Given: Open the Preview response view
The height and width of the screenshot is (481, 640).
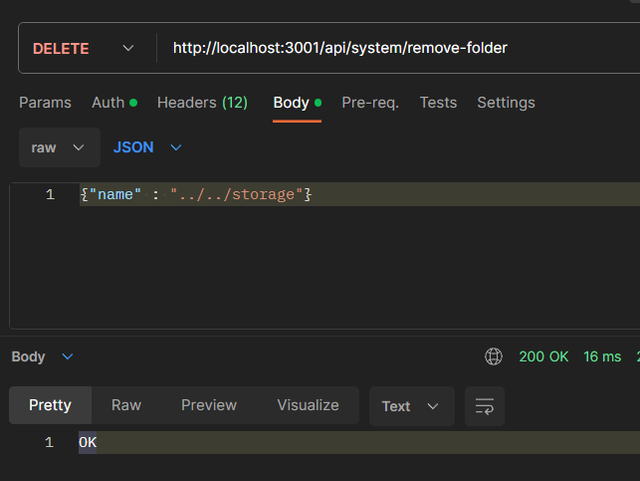Looking at the screenshot, I should [209, 405].
